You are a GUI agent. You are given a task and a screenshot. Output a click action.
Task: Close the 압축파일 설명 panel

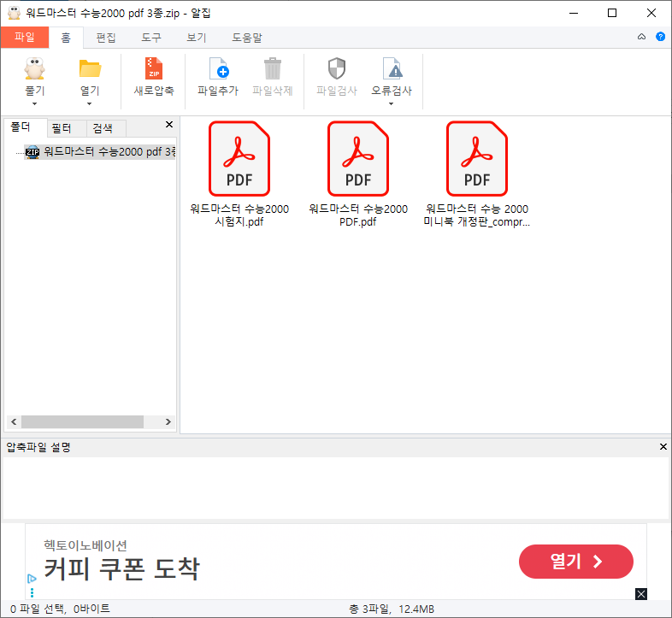pyautogui.click(x=663, y=446)
